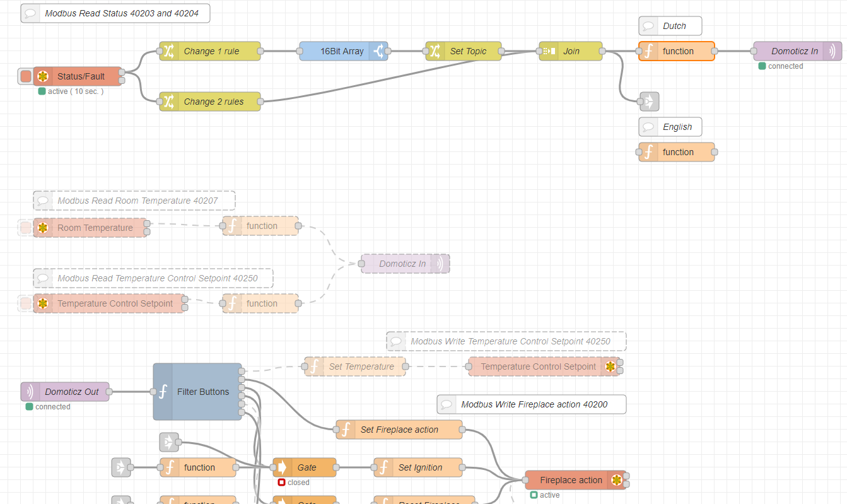Image resolution: width=847 pixels, height=504 pixels.
Task: Select Modbus Write Temperature Control Setpoint 40250 comment
Action: 506,341
